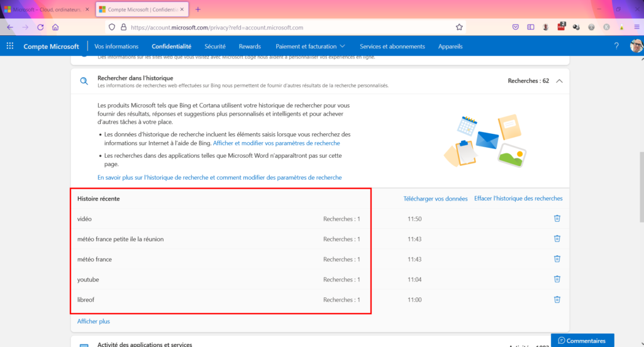Click the page vertical scrollbar thumb
The width and height of the screenshot is (644, 347).
pyautogui.click(x=641, y=187)
